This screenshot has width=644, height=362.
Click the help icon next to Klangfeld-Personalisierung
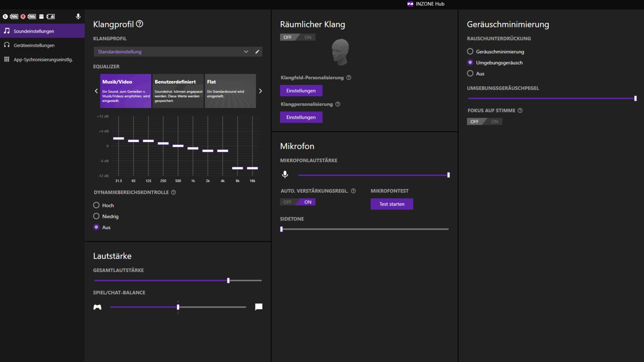click(x=349, y=78)
